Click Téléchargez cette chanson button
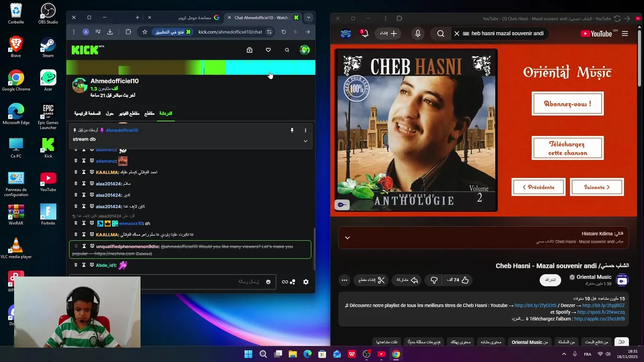 (568, 148)
